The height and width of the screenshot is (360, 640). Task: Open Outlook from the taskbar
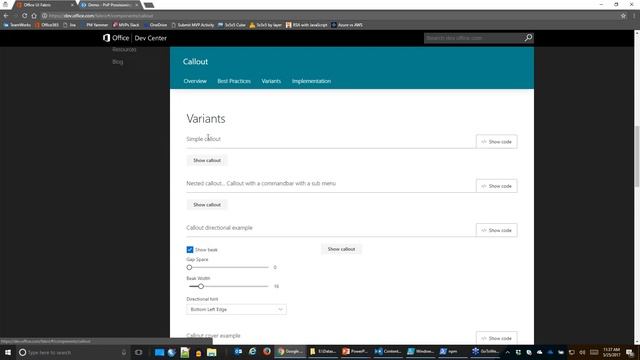click(x=238, y=351)
